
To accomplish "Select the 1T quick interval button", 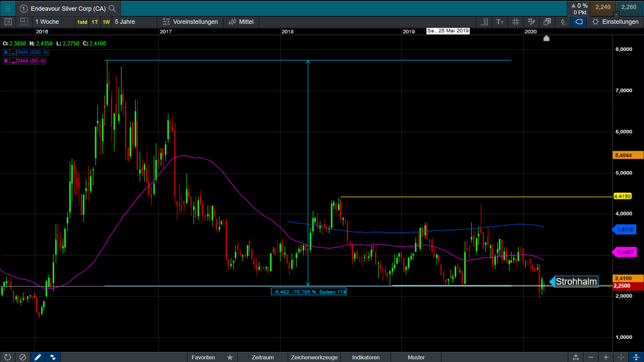I will pos(95,22).
